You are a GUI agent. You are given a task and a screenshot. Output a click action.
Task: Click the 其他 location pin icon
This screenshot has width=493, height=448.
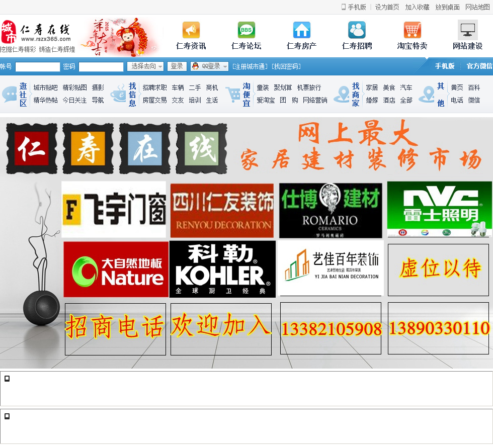point(427,94)
